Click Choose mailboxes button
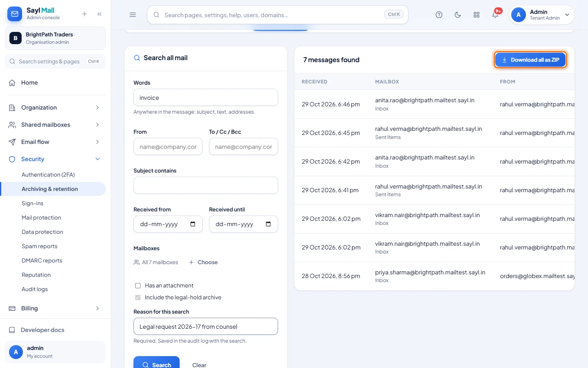Screen dimensions: 588x368 203,262
